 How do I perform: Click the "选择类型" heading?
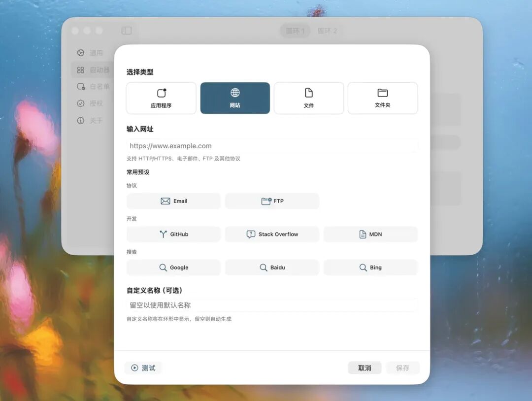coord(140,72)
